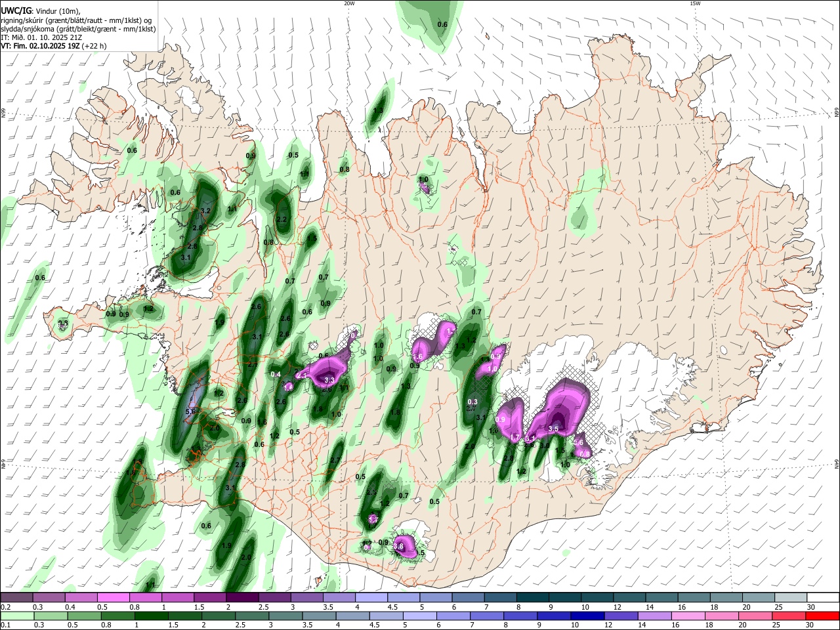
Task: Click the 'slydda/snjókoma' legend description line
Action: [x=78, y=29]
